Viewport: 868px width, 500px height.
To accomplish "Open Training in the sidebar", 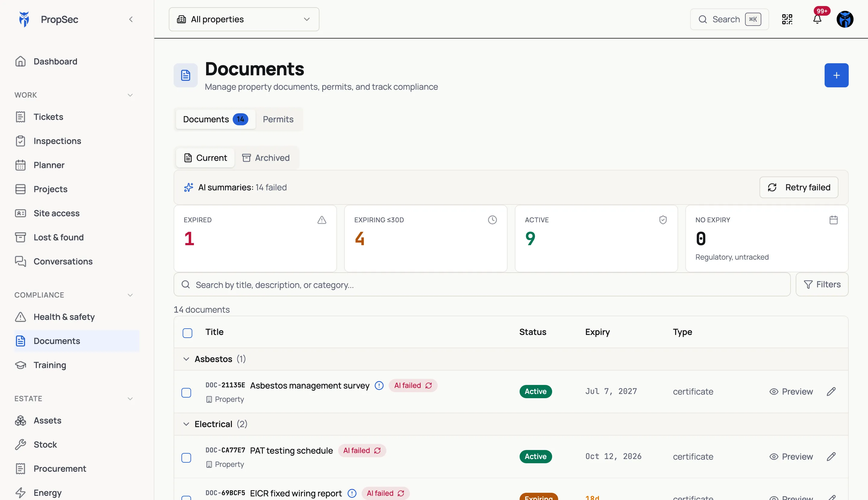I will pyautogui.click(x=77, y=365).
